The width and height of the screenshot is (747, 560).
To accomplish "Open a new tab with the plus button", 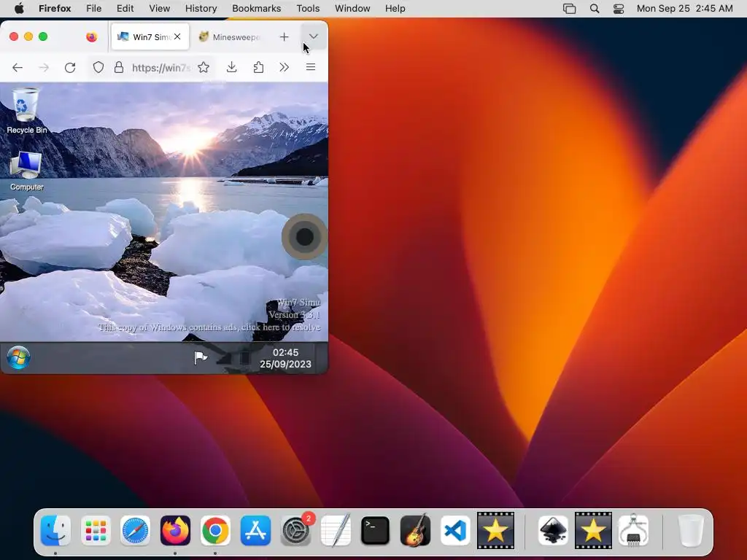I will [284, 36].
